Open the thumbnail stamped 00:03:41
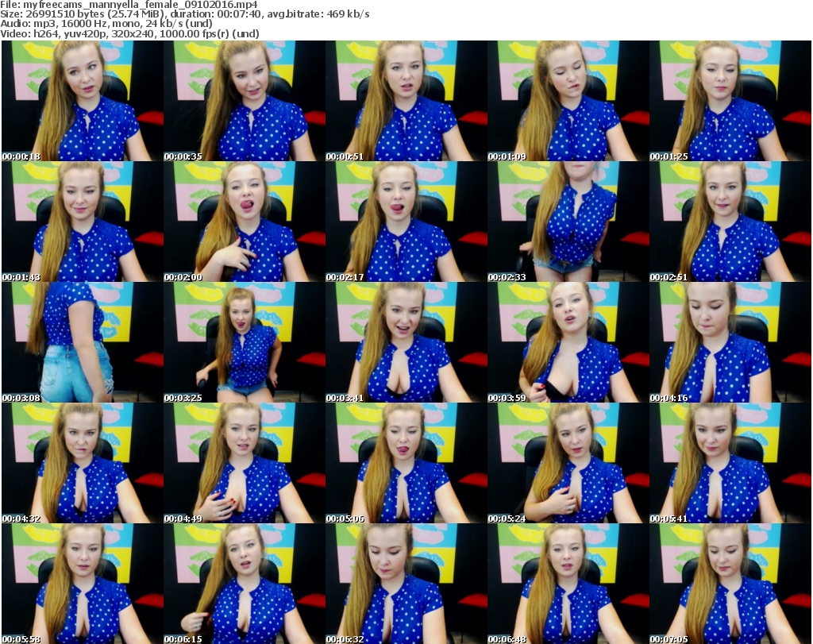This screenshot has height=644, width=813. click(406, 342)
